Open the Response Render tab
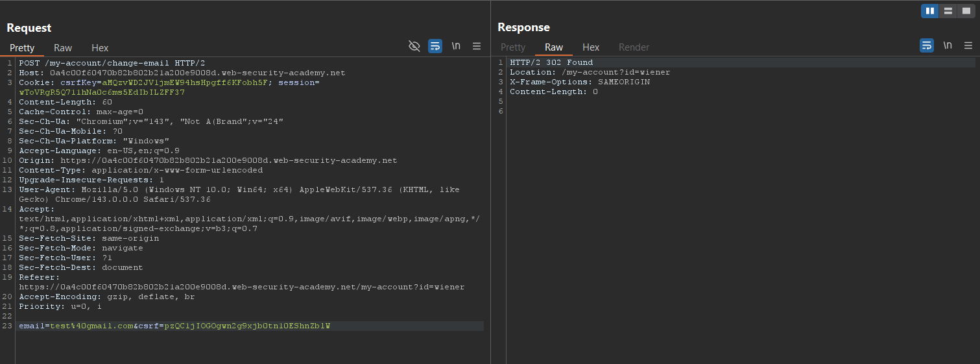This screenshot has width=980, height=364. [x=634, y=47]
